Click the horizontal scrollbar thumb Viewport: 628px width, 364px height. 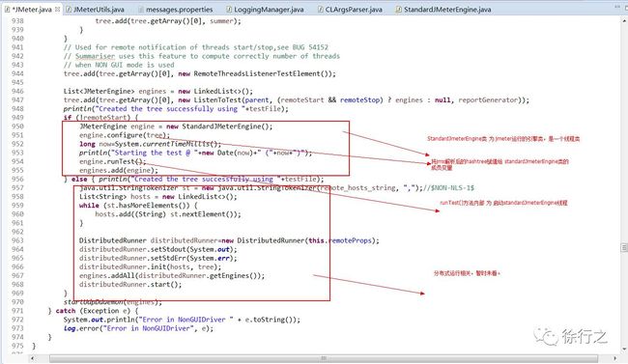click(324, 358)
